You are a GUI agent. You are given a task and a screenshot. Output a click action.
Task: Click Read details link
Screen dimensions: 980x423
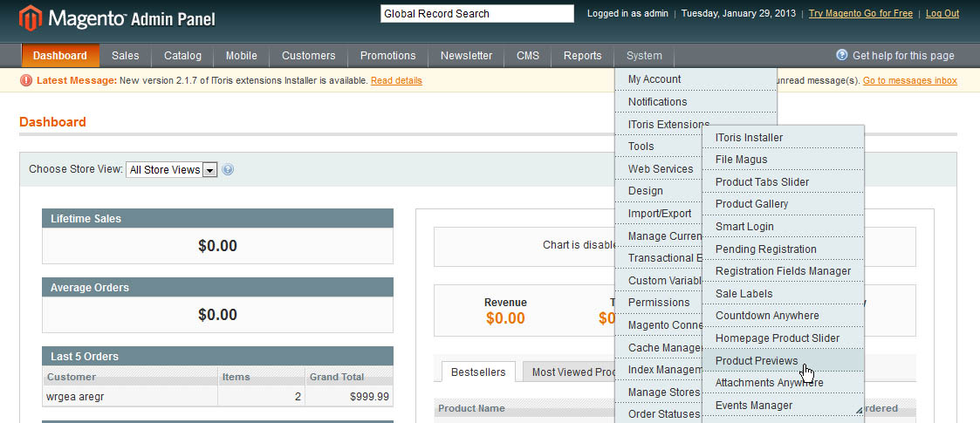396,80
